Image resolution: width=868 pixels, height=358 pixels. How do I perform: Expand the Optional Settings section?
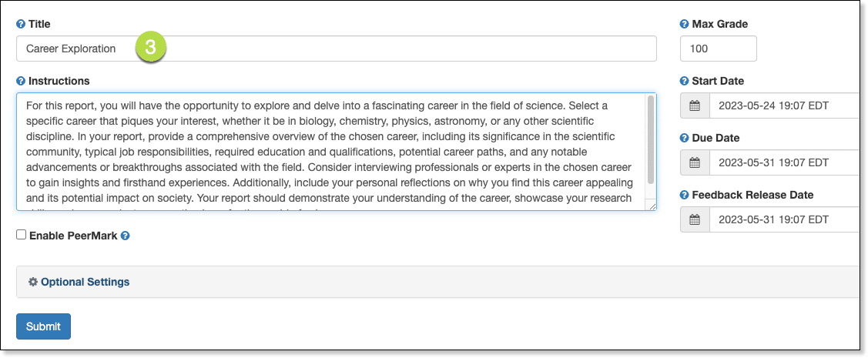pyautogui.click(x=85, y=282)
